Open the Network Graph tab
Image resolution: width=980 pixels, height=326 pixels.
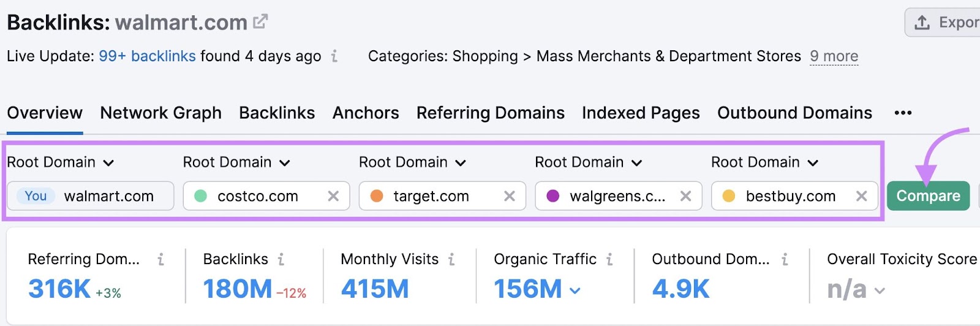click(x=161, y=113)
